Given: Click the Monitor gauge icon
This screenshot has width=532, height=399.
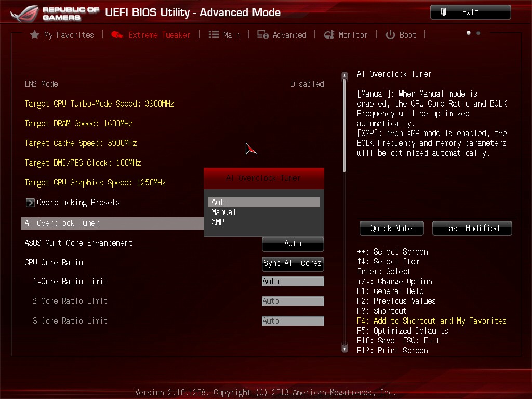Looking at the screenshot, I should point(329,35).
